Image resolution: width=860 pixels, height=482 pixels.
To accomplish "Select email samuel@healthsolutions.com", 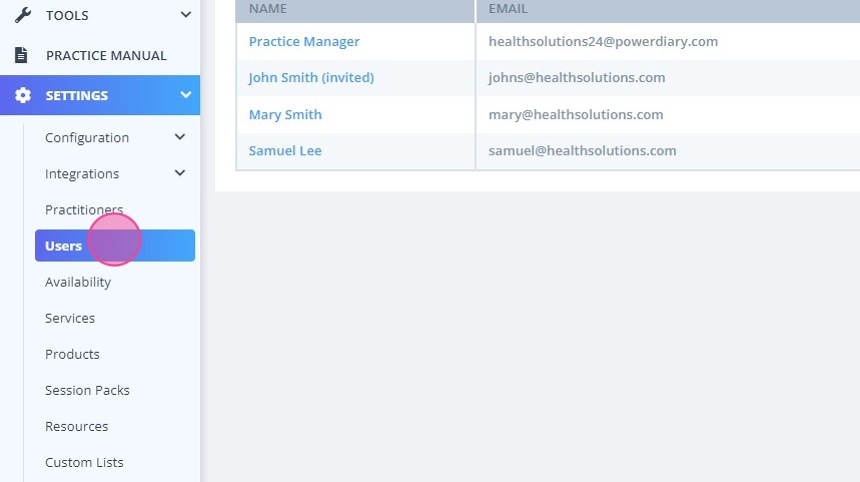I will point(582,151).
